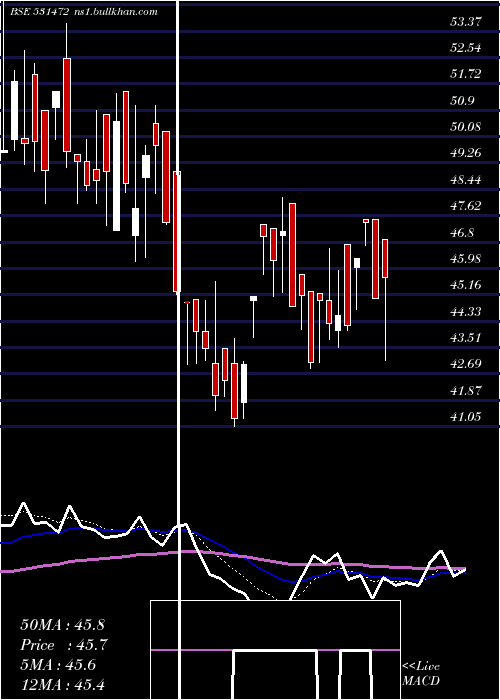Click the ns1.bullkhan.com watermark text

tap(115, 12)
